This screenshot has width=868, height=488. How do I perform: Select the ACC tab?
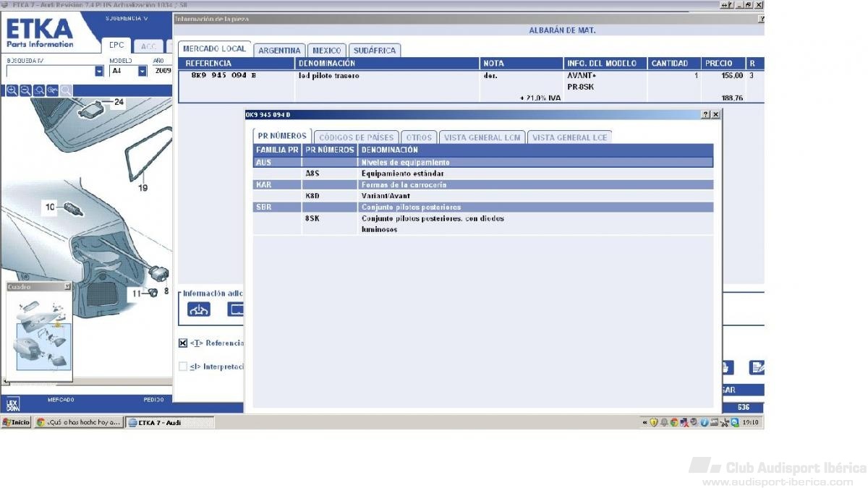click(148, 47)
